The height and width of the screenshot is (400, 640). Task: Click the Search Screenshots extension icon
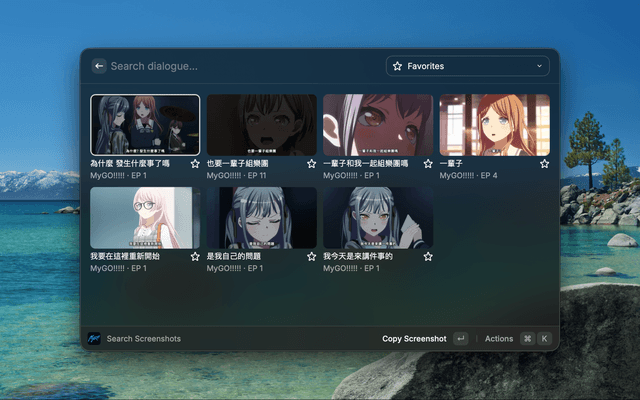(94, 338)
